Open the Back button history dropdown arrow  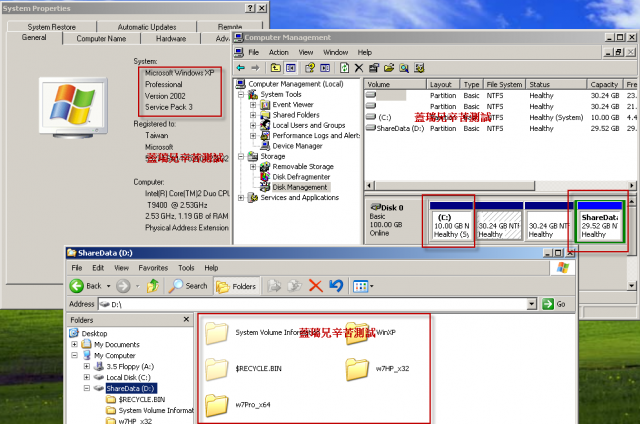108,286
